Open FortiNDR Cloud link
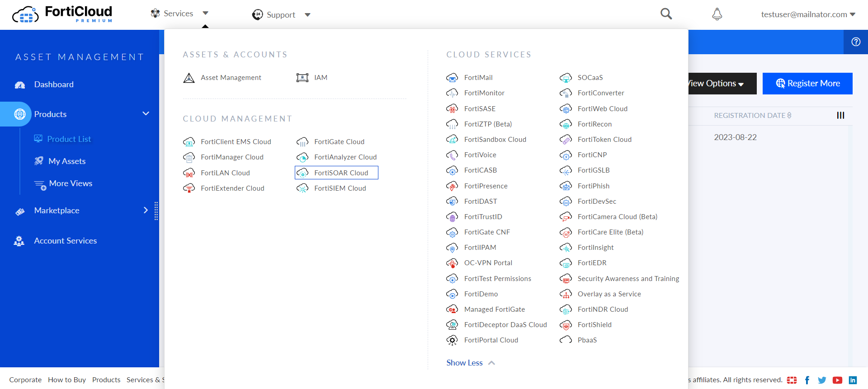Viewport: 868px width, 389px height. 603,309
